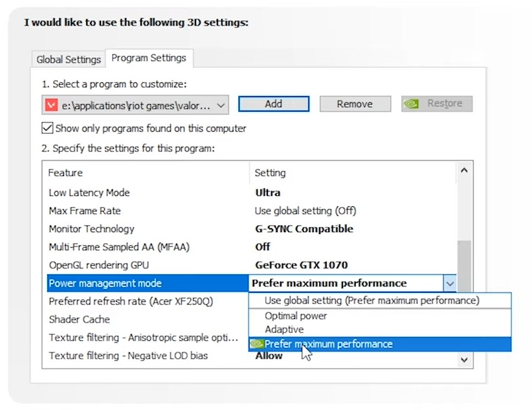This screenshot has height=410, width=532.
Task: Select the Low Latency Mode row
Action: tap(89, 193)
